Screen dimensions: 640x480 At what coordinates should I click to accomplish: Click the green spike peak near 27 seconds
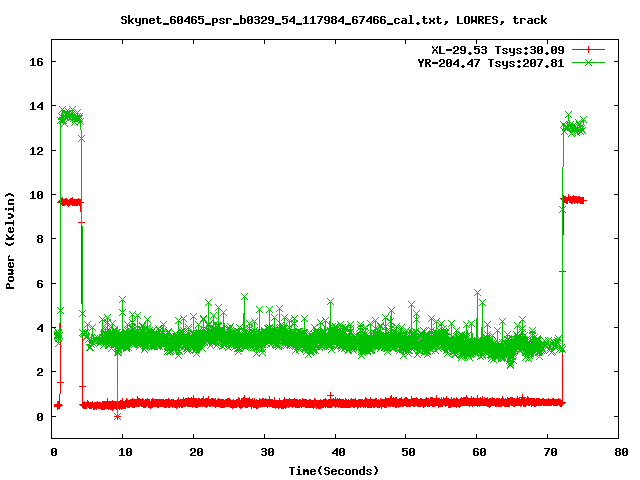(x=244, y=297)
